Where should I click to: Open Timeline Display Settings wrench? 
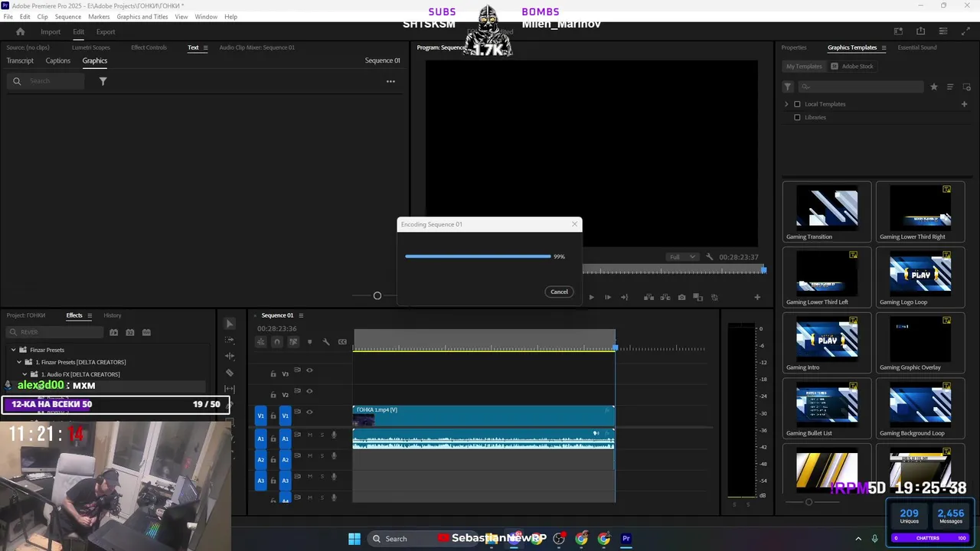tap(326, 342)
